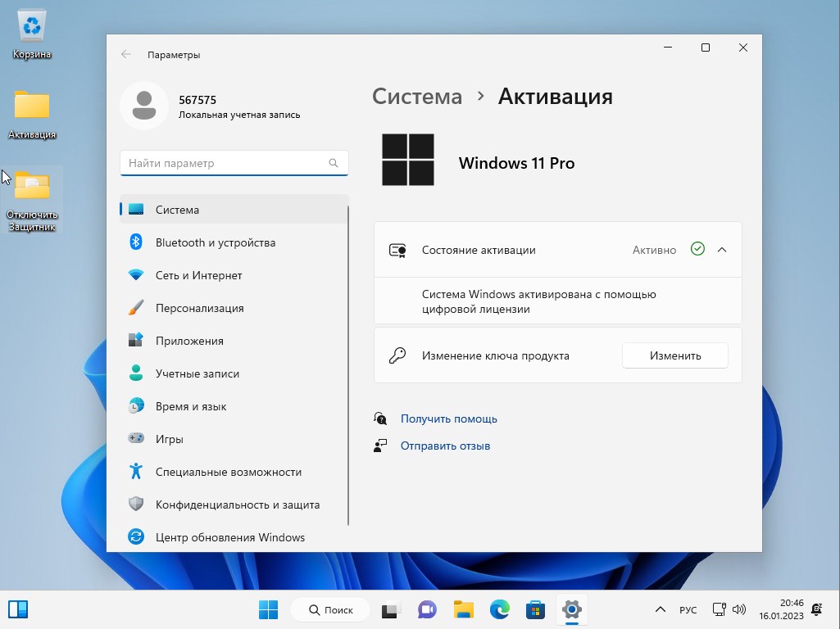This screenshot has width=840, height=629.
Task: Go back with the Settings back arrow
Action: [126, 54]
